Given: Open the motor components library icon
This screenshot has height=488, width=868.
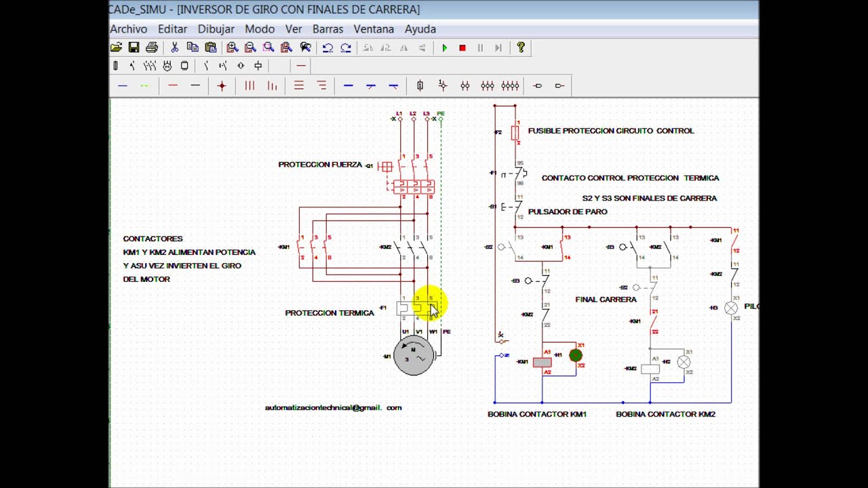Looking at the screenshot, I should [167, 66].
